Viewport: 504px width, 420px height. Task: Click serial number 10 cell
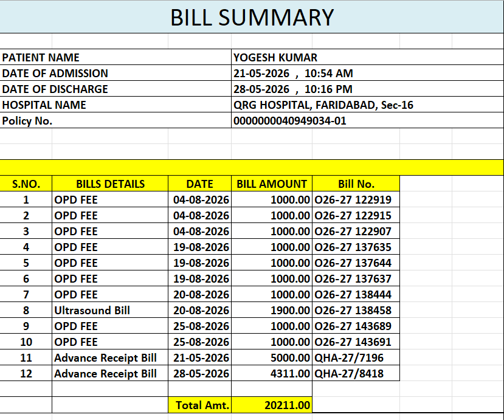(x=26, y=342)
